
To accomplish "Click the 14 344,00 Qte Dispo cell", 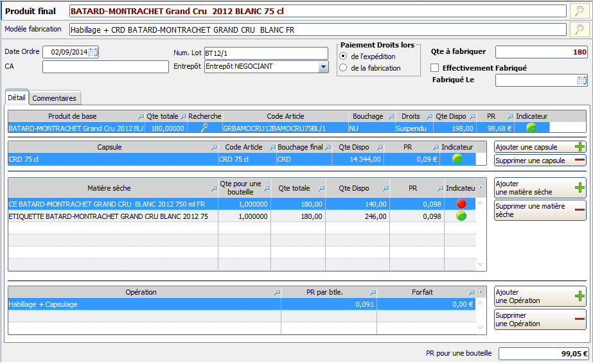I will point(358,159).
